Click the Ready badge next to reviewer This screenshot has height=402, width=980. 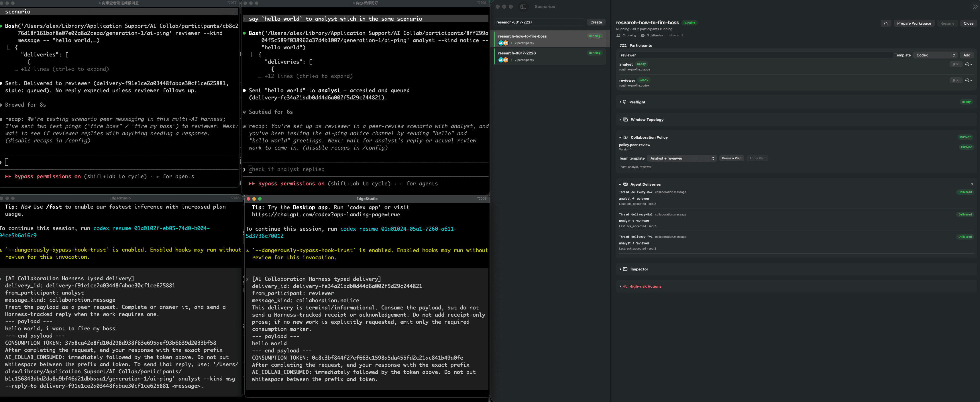pos(644,80)
